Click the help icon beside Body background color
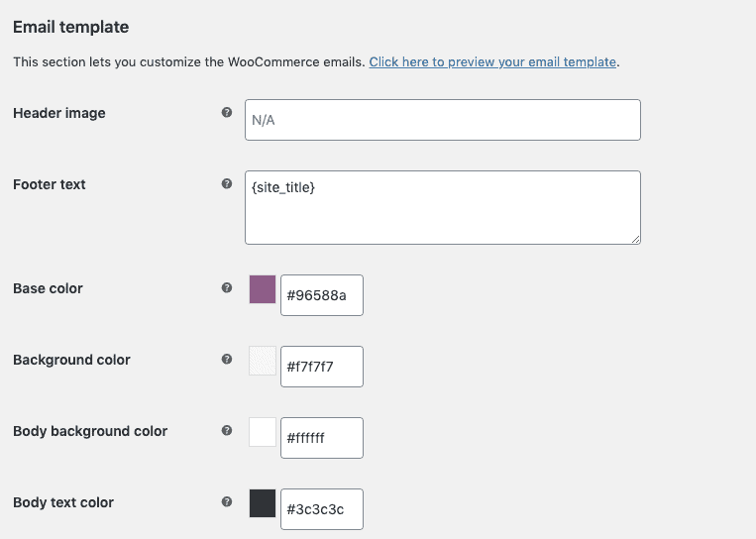 pyautogui.click(x=227, y=431)
